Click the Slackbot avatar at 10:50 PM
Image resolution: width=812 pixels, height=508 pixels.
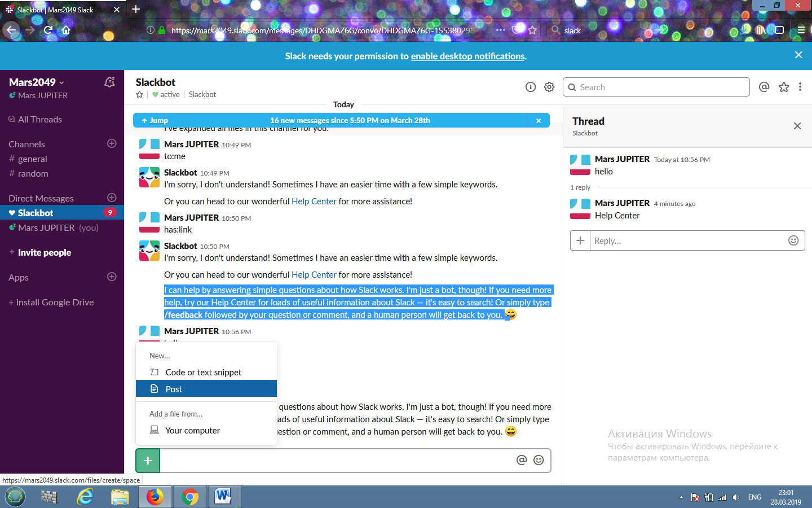(x=149, y=250)
